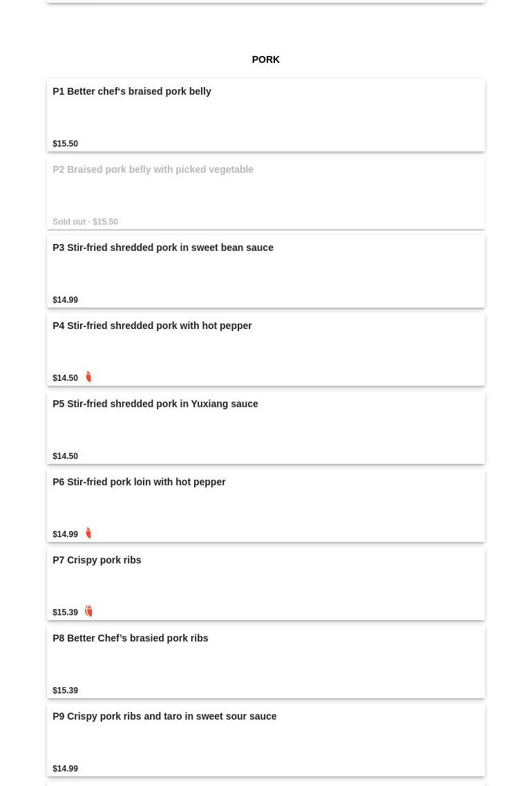The image size is (532, 786).
Task: Select P2 Braised pork belly with picked vegetable
Action: click(x=153, y=169)
